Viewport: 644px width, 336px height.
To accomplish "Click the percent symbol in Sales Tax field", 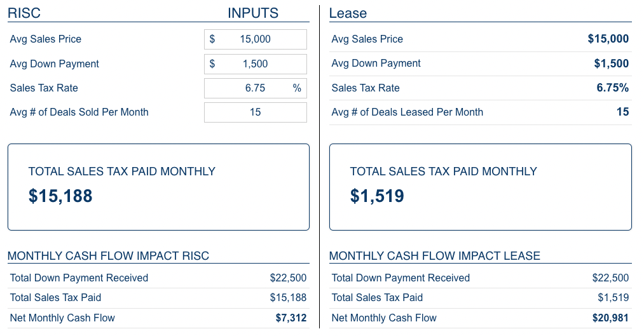I will (297, 88).
